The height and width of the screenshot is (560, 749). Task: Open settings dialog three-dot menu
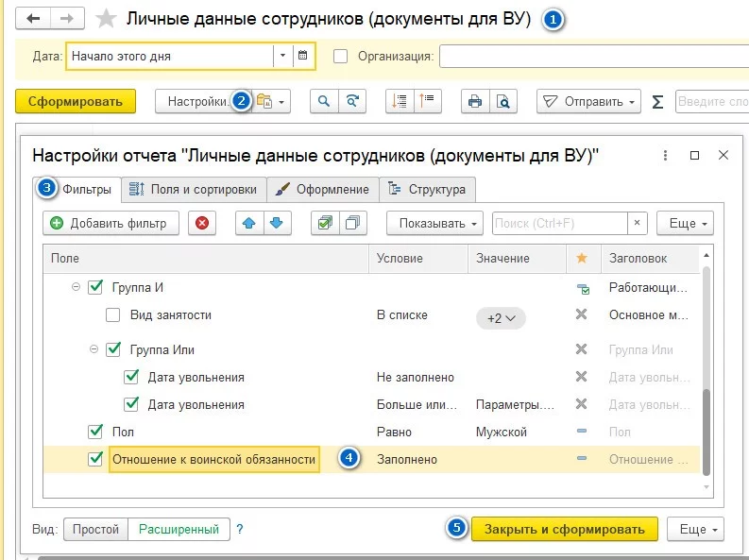(x=665, y=155)
